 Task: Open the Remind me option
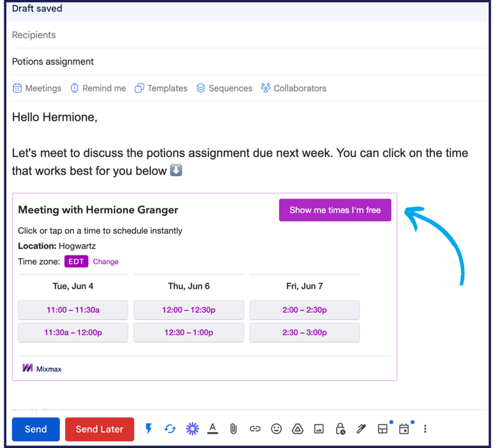[98, 88]
